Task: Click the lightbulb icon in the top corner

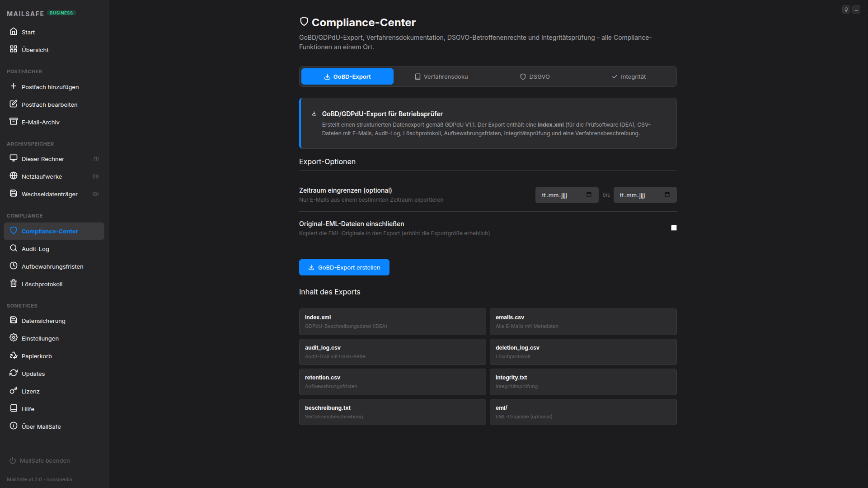Action: (x=846, y=9)
